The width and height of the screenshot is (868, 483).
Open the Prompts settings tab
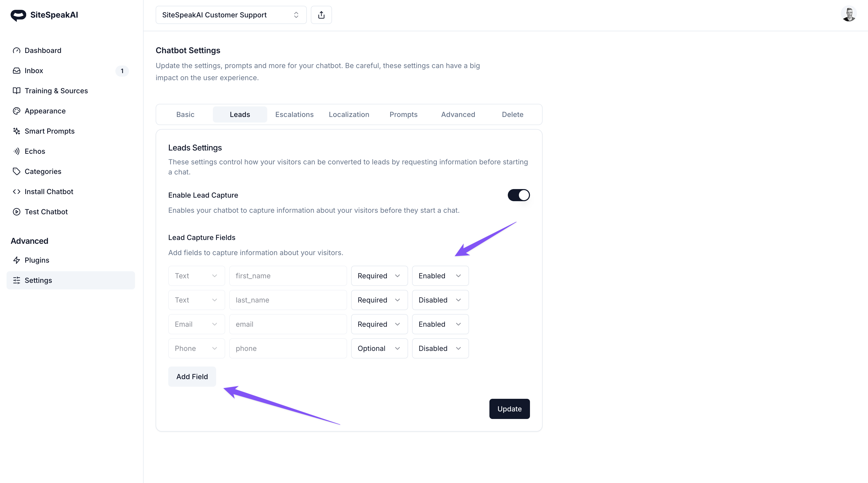(x=403, y=115)
